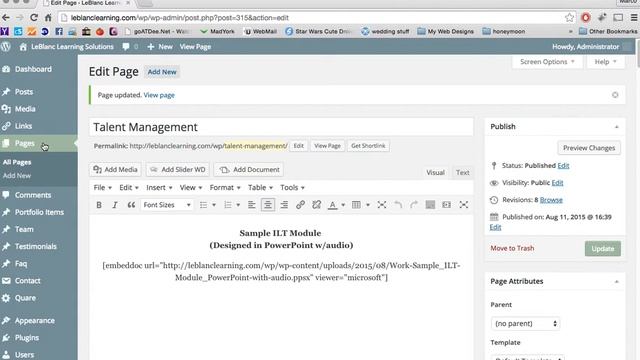Click the Talent Management title field
The height and width of the screenshot is (360, 640).
(281, 127)
